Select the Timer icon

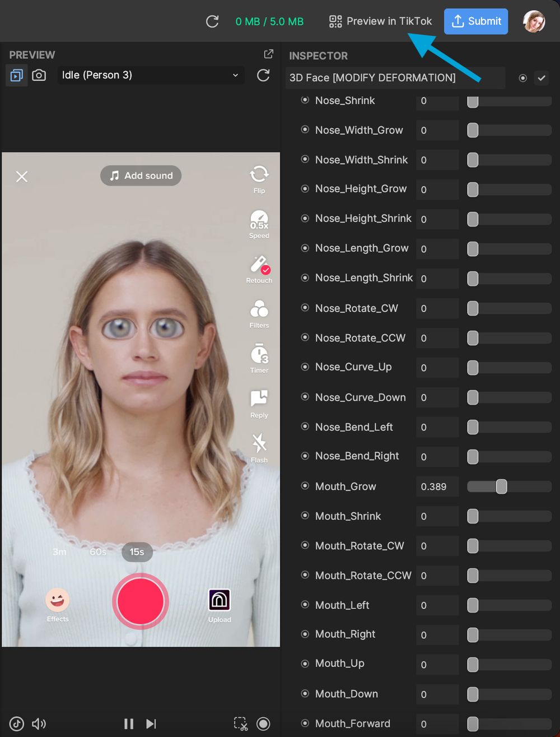click(x=259, y=355)
